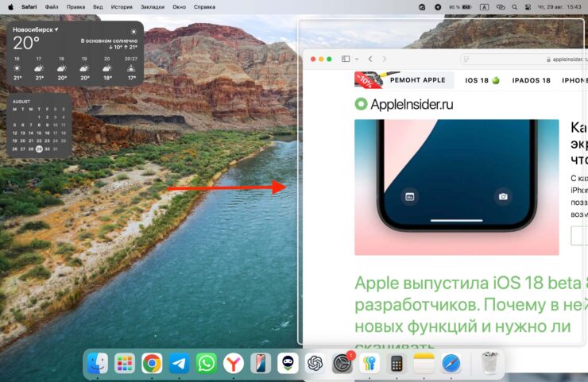Open Control Center in menu bar
The image size is (588, 382).
pyautogui.click(x=528, y=6)
